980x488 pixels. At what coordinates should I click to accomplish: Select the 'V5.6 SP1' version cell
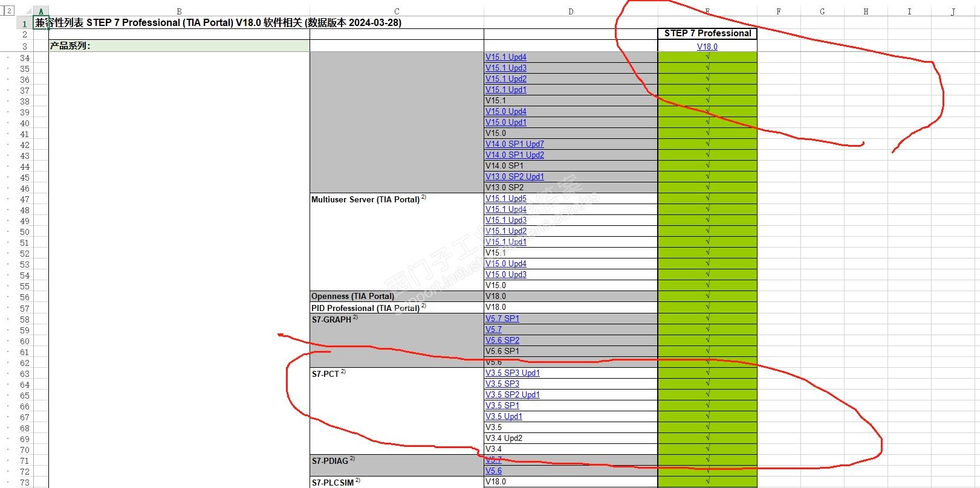[x=571, y=352]
